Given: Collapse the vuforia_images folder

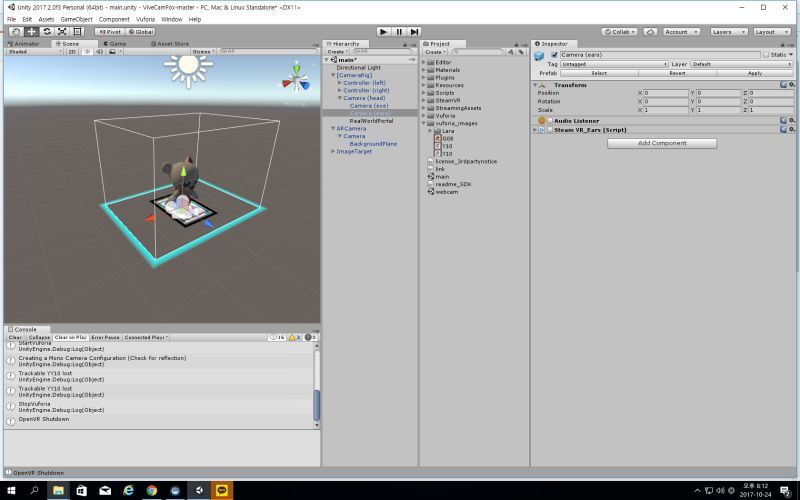Looking at the screenshot, I should point(423,123).
